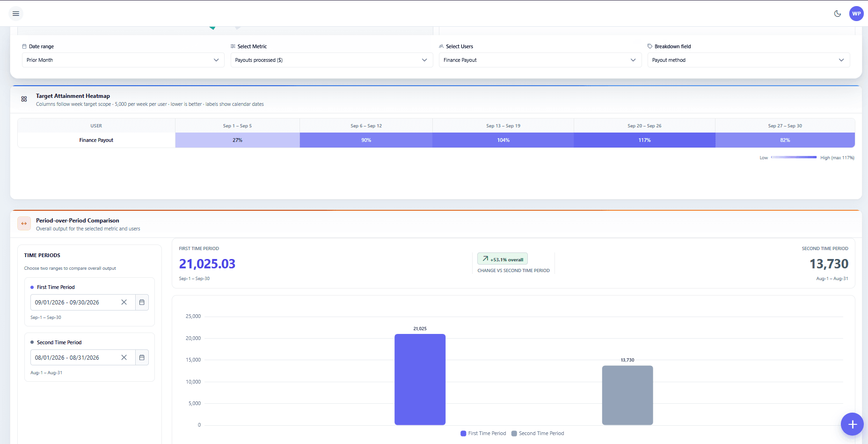The image size is (868, 444).
Task: Open the Select Metric dropdown
Action: 331,60
